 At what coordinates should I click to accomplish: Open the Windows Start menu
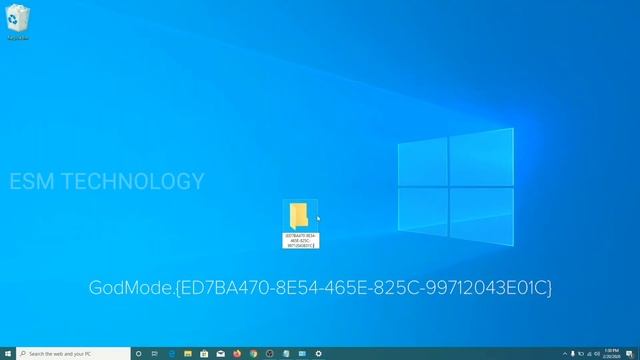point(8,353)
